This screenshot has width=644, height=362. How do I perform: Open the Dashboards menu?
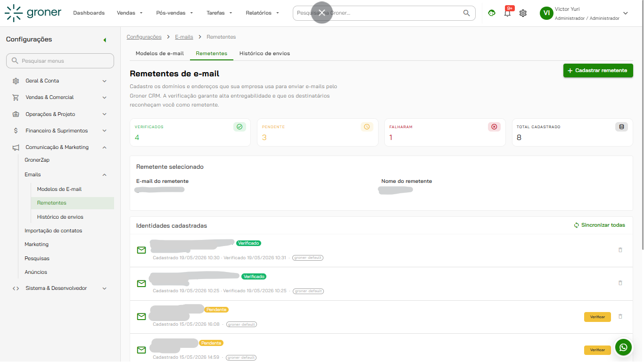click(89, 13)
